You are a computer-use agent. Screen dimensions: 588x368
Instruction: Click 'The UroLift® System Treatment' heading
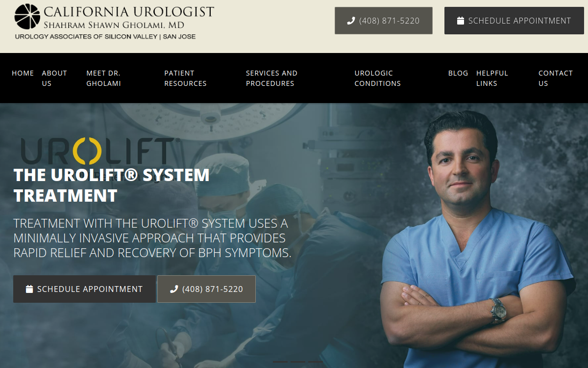112,185
